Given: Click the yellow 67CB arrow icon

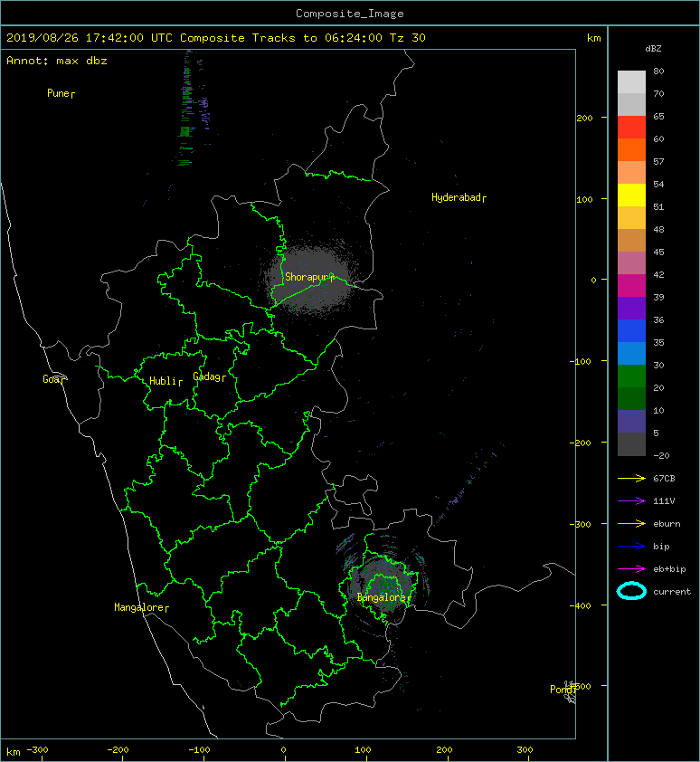Looking at the screenshot, I should tap(631, 478).
